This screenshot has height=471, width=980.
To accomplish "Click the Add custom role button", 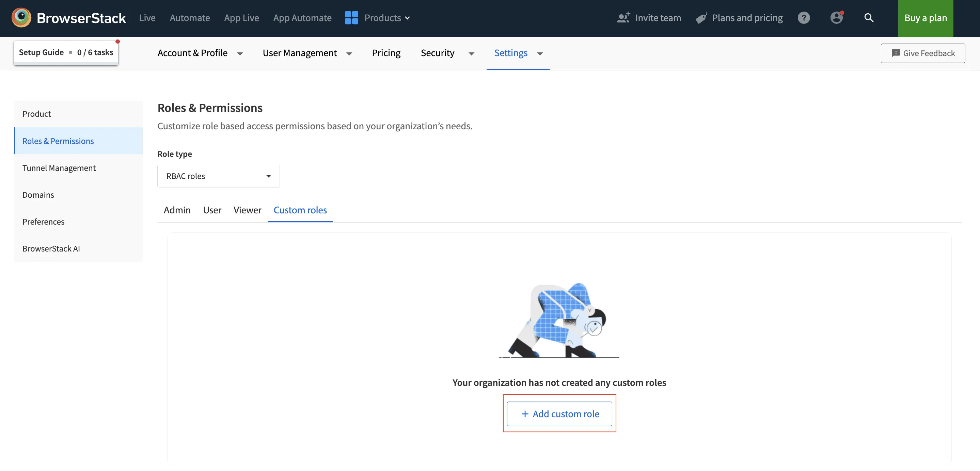I will pyautogui.click(x=559, y=413).
